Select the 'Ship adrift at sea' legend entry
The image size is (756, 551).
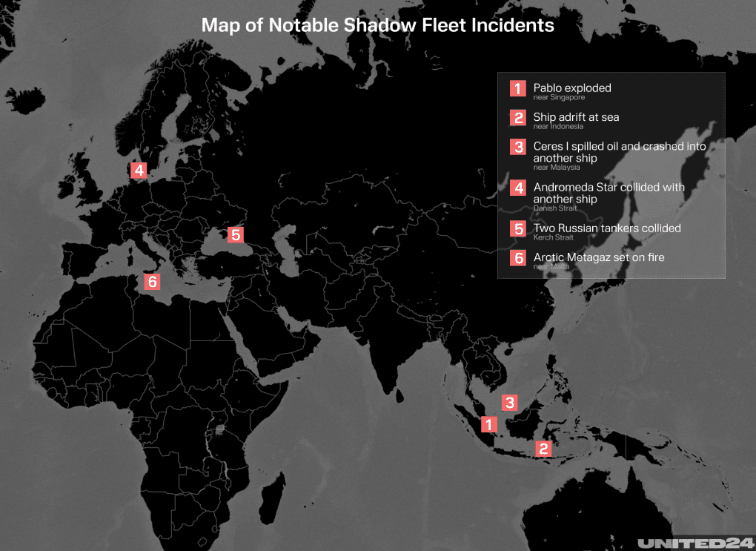pos(576,116)
